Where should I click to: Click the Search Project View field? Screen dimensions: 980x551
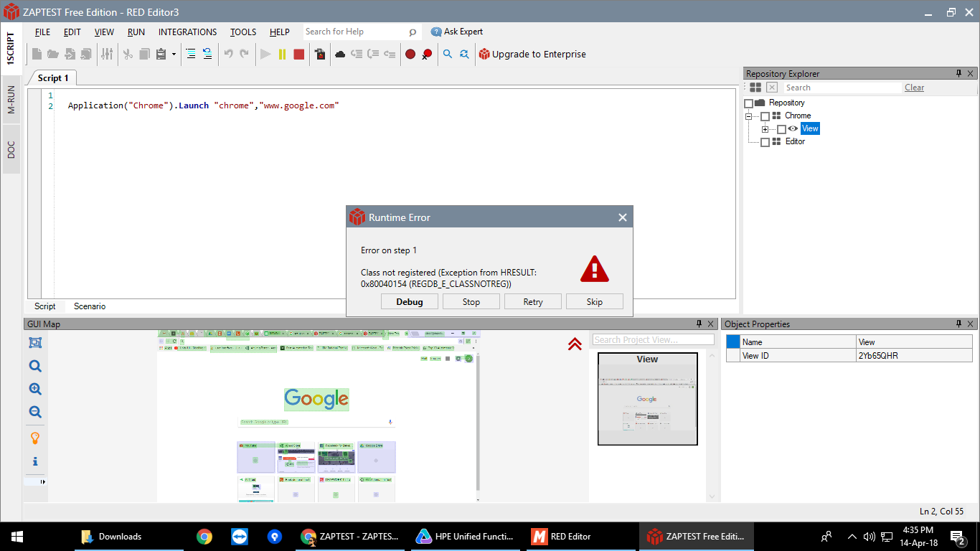point(654,340)
